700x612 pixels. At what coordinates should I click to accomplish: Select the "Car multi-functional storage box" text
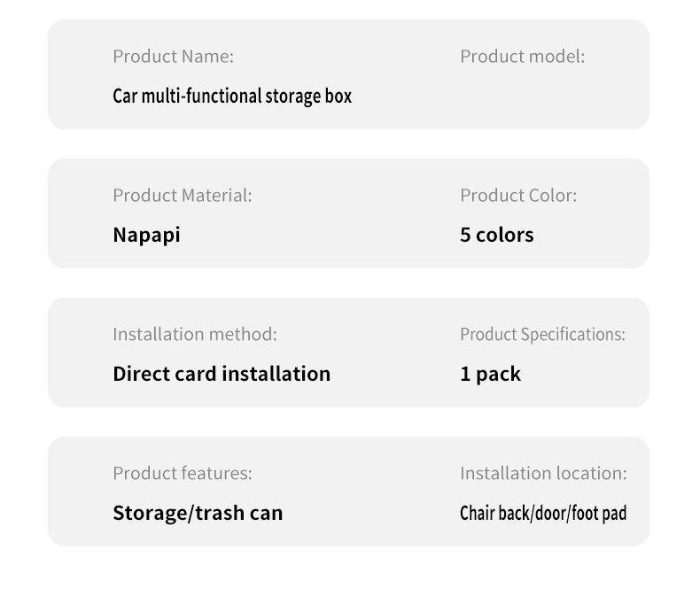tap(232, 96)
